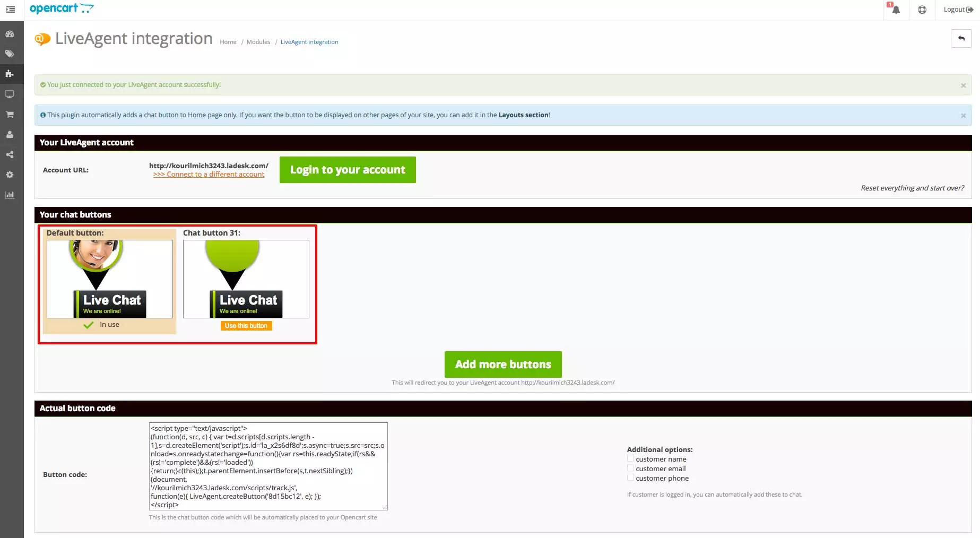This screenshot has width=980, height=538.
Task: Collapse the sidebar with the hamburger icon
Action: pos(10,10)
